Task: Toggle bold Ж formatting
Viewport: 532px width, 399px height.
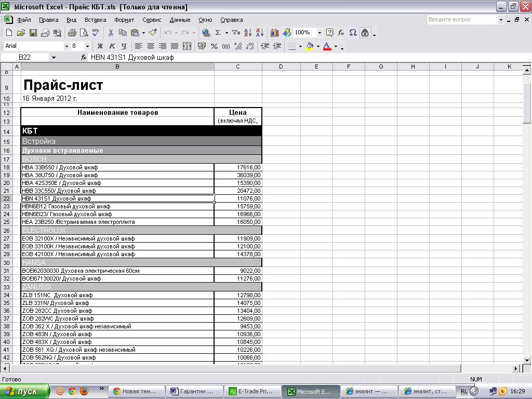Action: point(100,46)
